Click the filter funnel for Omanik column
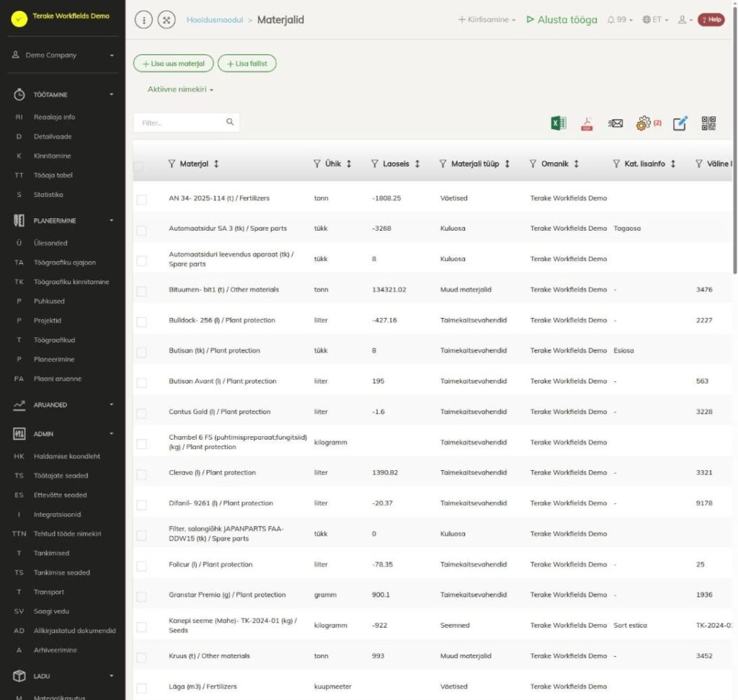The width and height of the screenshot is (738, 700). [x=533, y=164]
